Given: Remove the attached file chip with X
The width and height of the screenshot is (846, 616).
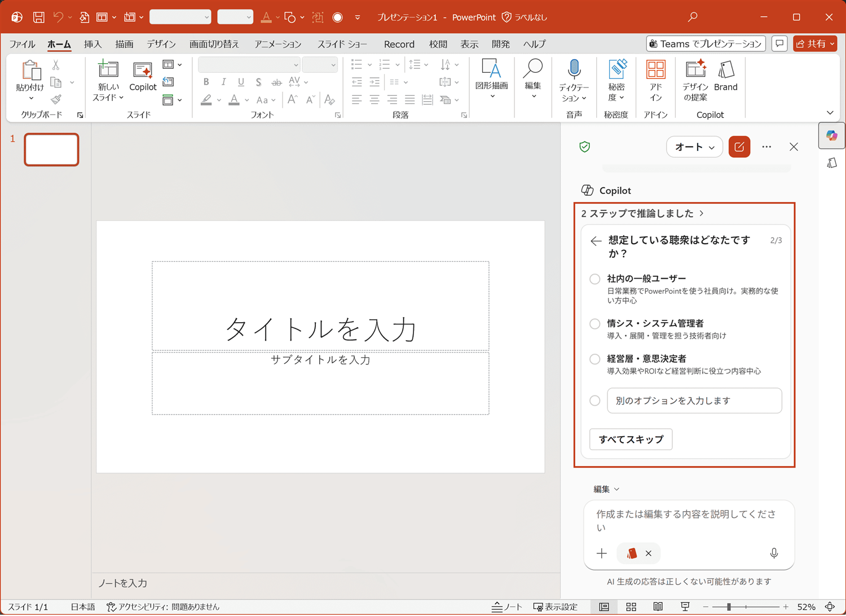Looking at the screenshot, I should [649, 553].
